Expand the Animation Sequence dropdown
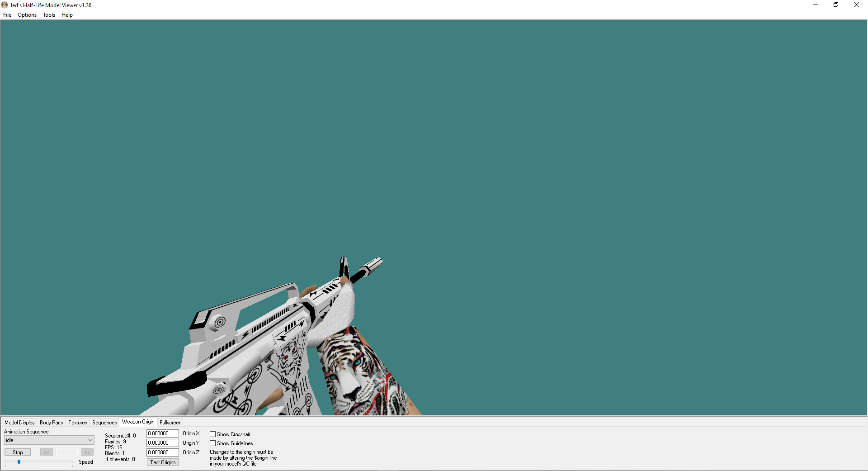Screen dimensions: 868x471 [x=49, y=440]
